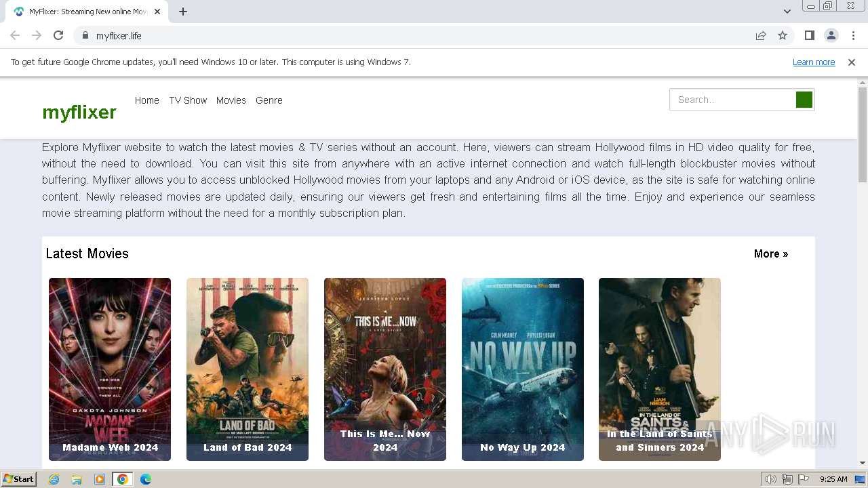Click the scrollbar down arrow

point(863,463)
